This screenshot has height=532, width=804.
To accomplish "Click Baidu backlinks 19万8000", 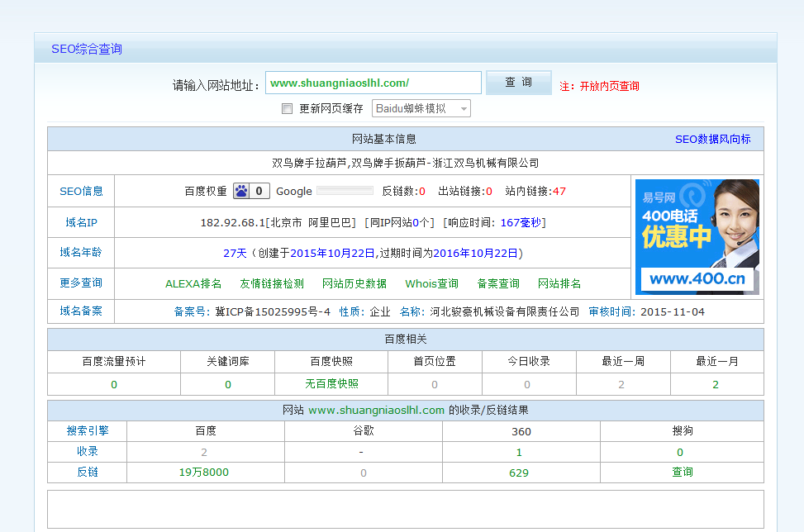I will pos(203,473).
